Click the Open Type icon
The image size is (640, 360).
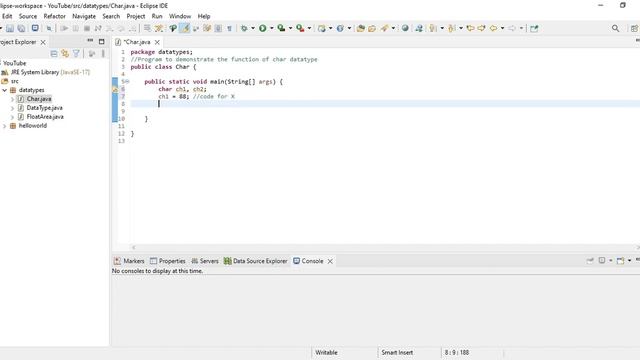click(x=360, y=28)
